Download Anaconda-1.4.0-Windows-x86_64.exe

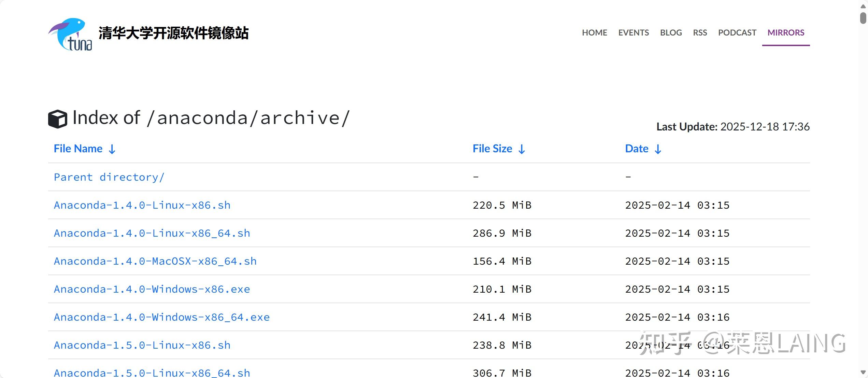click(162, 317)
